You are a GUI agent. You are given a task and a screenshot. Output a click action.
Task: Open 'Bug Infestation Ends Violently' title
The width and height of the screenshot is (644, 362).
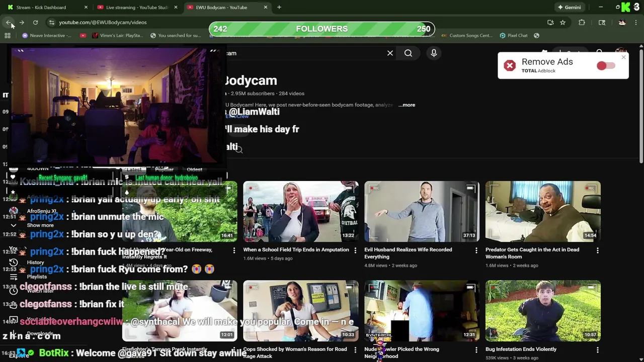tap(521, 349)
